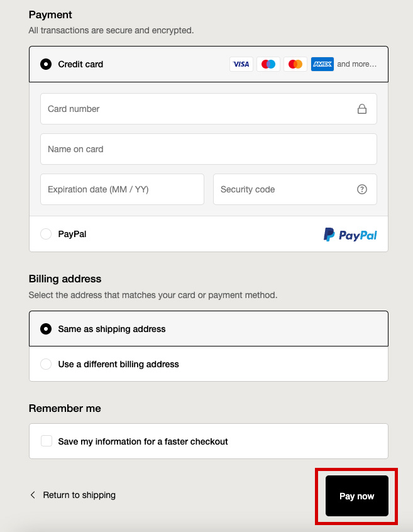Choose Same as shipping address option

[x=46, y=329]
